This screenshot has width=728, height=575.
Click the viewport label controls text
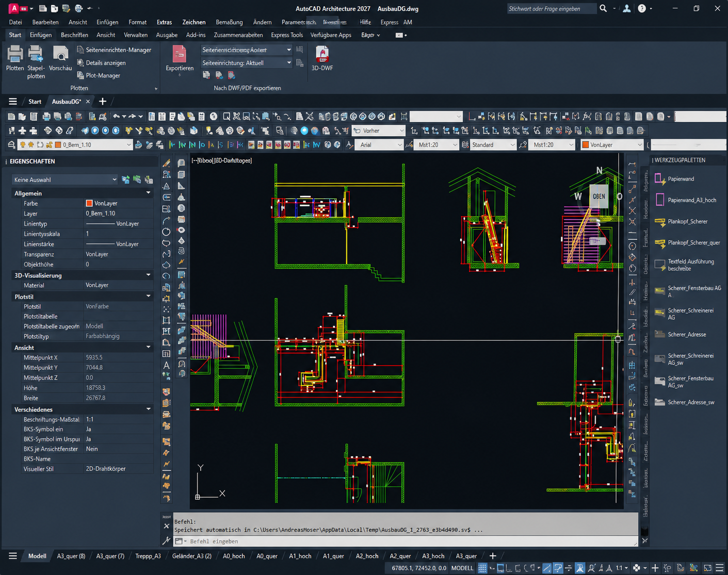click(222, 160)
